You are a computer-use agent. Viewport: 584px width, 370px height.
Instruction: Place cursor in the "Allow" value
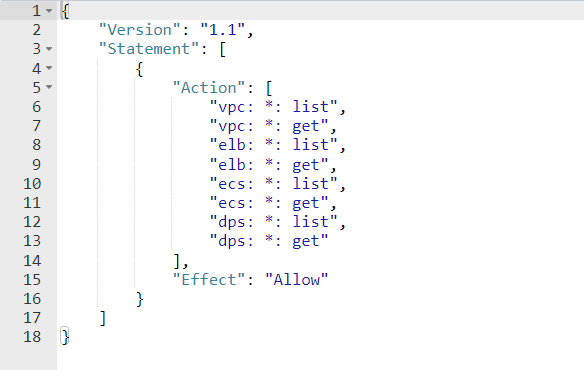[x=296, y=279]
